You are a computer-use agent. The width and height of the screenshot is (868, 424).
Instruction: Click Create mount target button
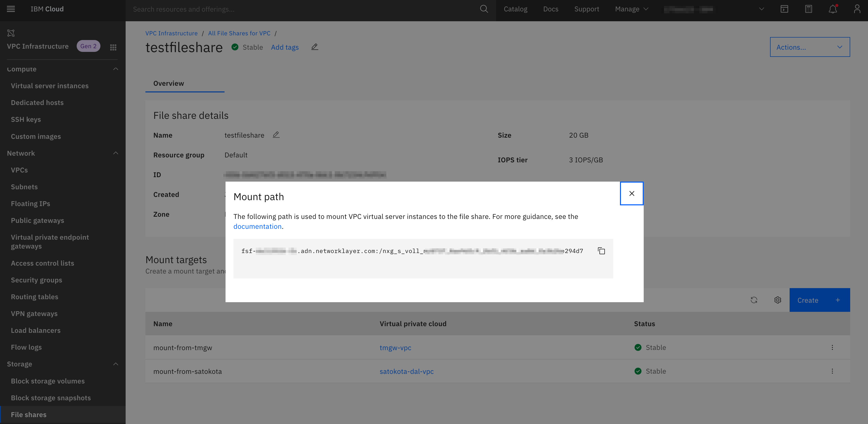pos(819,300)
